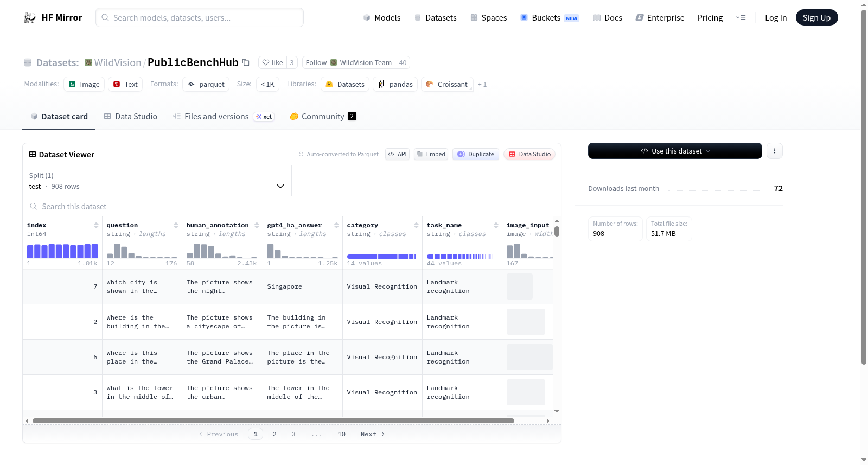Sort the category column using its sort arrows
This screenshot has width=868, height=465.
click(x=416, y=225)
